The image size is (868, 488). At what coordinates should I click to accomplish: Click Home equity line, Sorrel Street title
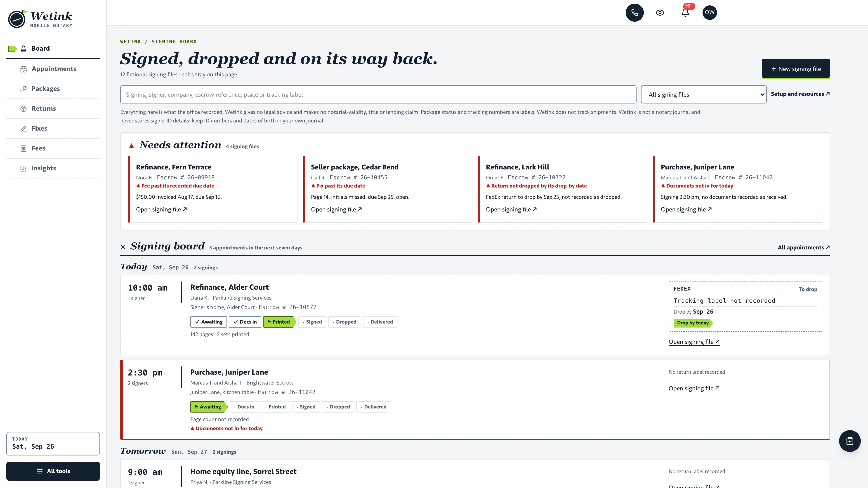[x=243, y=472]
